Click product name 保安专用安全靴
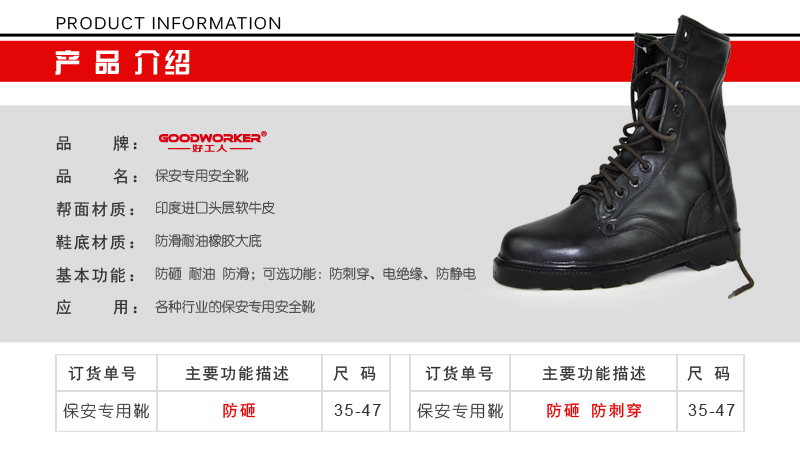The width and height of the screenshot is (800, 454). pyautogui.click(x=202, y=176)
